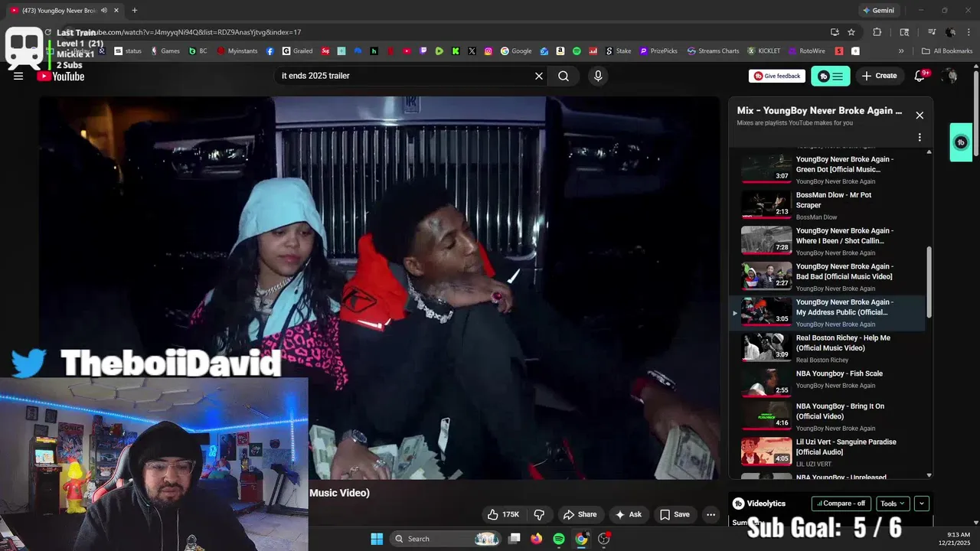Bookmark this page with star
This screenshot has width=980, height=551.
click(x=851, y=32)
